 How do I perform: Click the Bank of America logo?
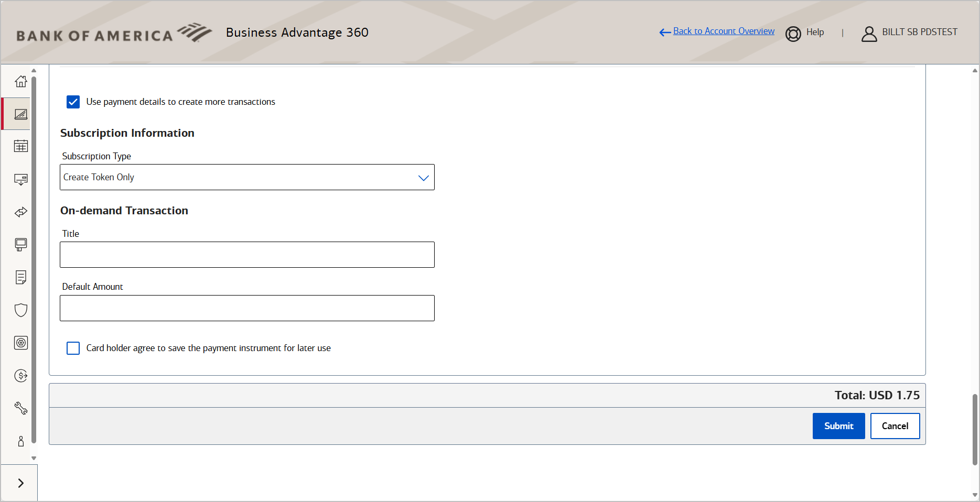pos(114,32)
